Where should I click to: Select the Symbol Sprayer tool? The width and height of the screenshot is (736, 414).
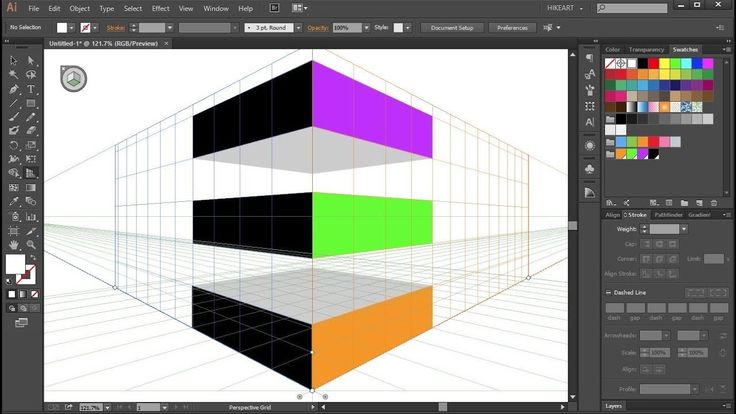(14, 216)
